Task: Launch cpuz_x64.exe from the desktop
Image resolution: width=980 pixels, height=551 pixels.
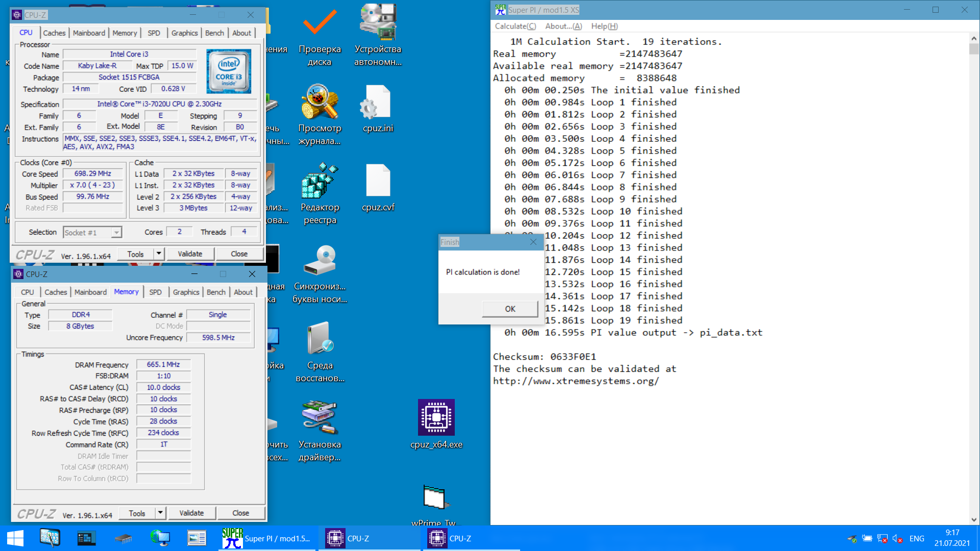Action: click(x=436, y=423)
